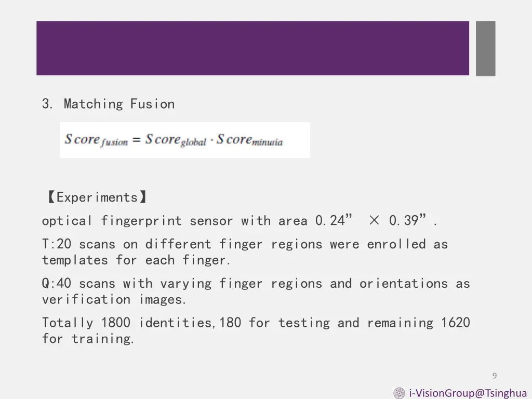Click the Score fusion left-hand term
532x399 pixels.
pos(96,140)
